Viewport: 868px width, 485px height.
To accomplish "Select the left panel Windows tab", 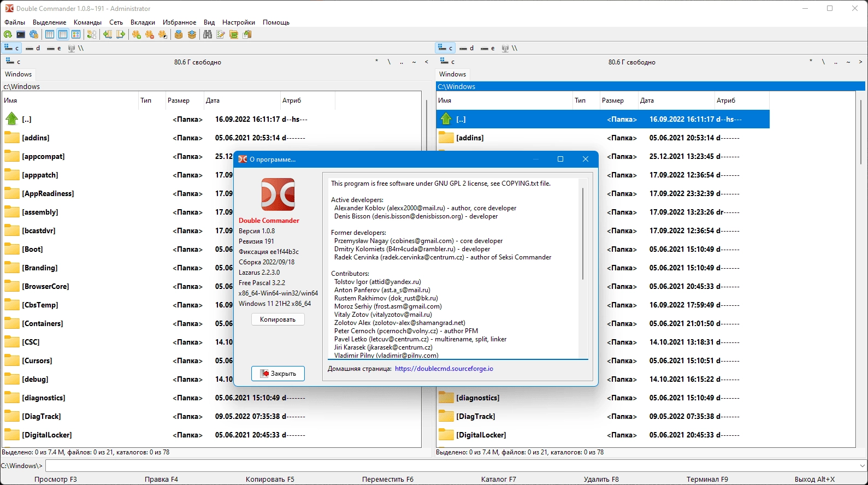I will click(x=19, y=74).
